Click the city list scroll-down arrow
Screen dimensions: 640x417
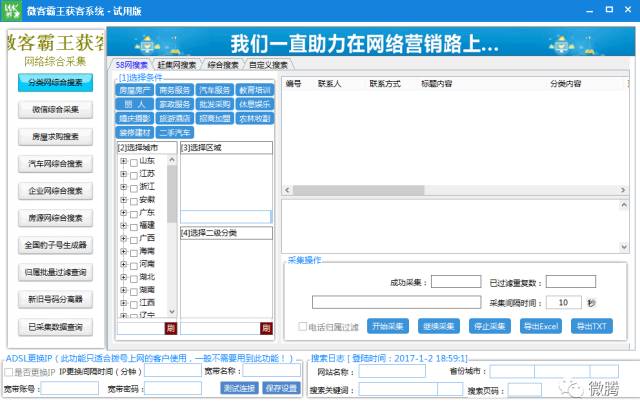tap(172, 312)
